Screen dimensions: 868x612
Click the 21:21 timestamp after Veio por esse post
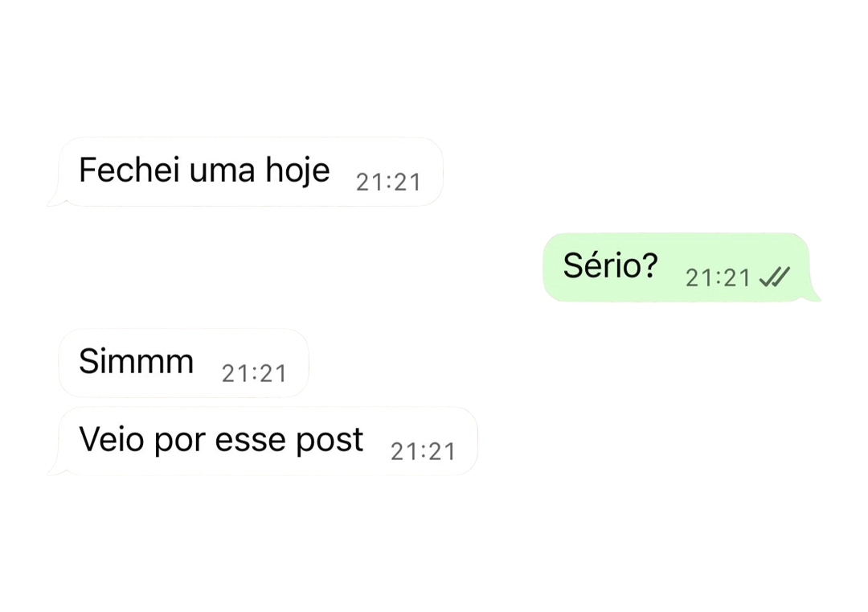(423, 452)
